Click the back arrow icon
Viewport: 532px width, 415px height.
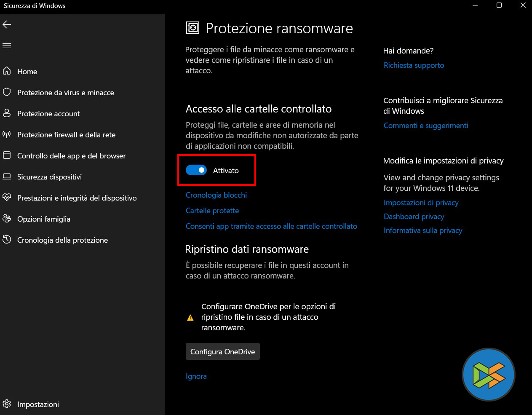[7, 24]
